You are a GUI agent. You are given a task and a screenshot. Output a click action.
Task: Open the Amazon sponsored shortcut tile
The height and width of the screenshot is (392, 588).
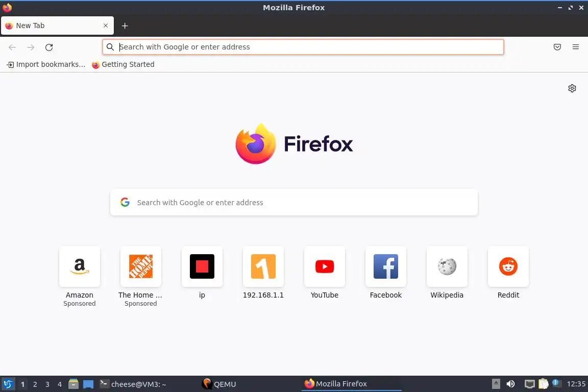80,266
